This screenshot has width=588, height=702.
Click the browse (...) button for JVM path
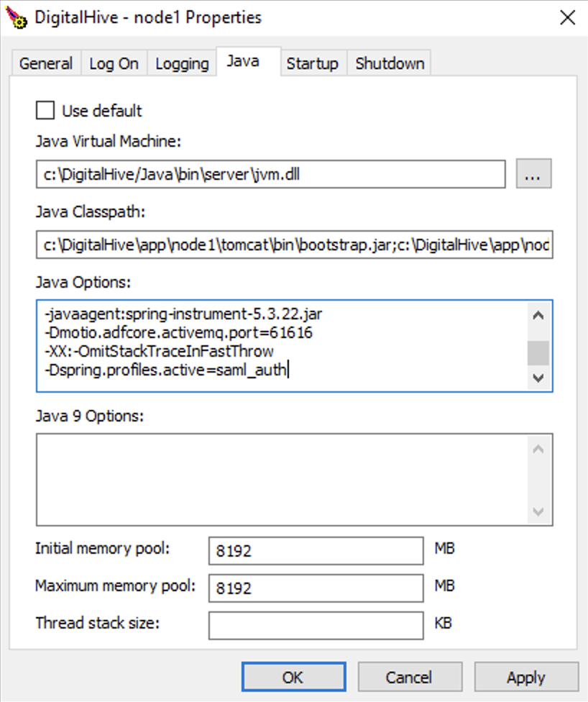pos(533,174)
